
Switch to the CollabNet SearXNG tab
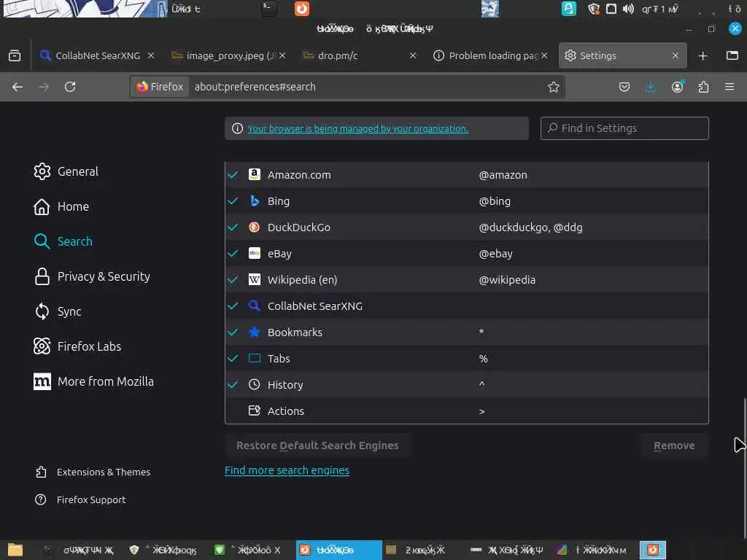click(x=97, y=55)
